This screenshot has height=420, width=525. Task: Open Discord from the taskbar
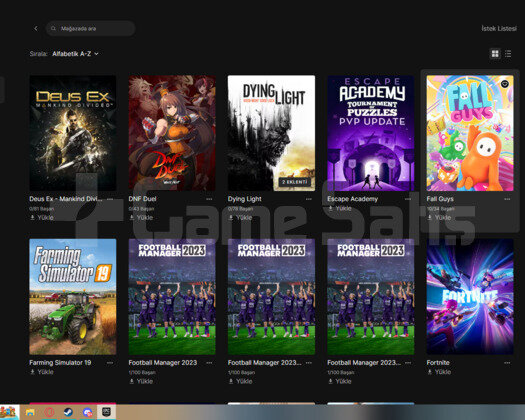pyautogui.click(x=88, y=412)
